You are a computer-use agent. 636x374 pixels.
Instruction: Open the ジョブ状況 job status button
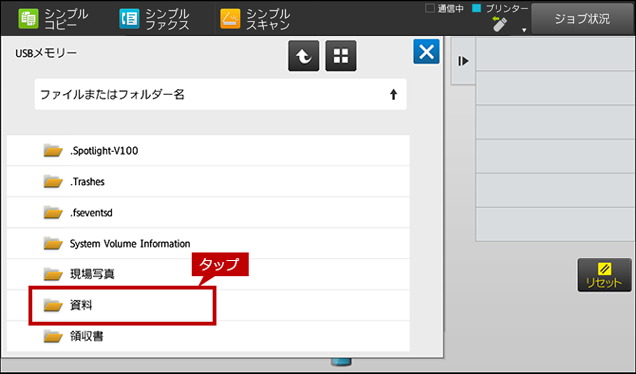click(582, 19)
